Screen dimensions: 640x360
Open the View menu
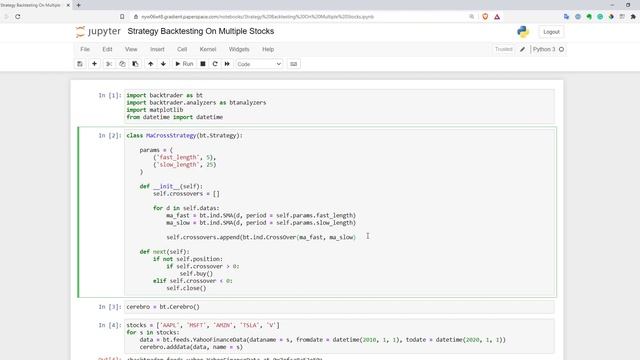[x=131, y=49]
